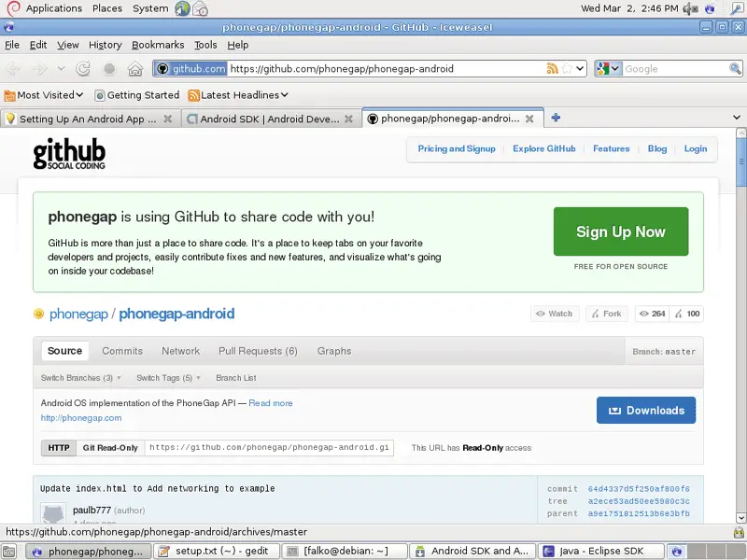
Task: Click in the Google search field
Action: (675, 68)
